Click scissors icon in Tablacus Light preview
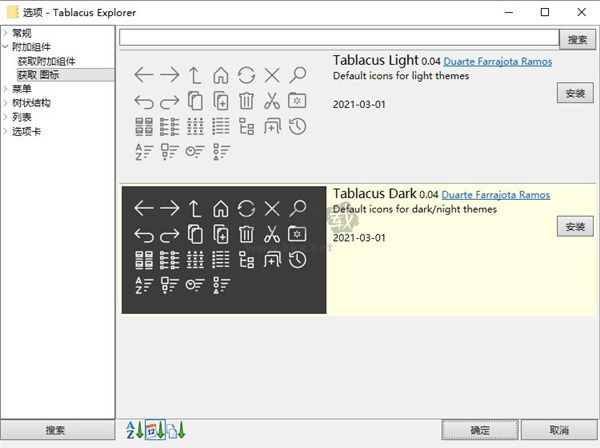 tap(272, 100)
